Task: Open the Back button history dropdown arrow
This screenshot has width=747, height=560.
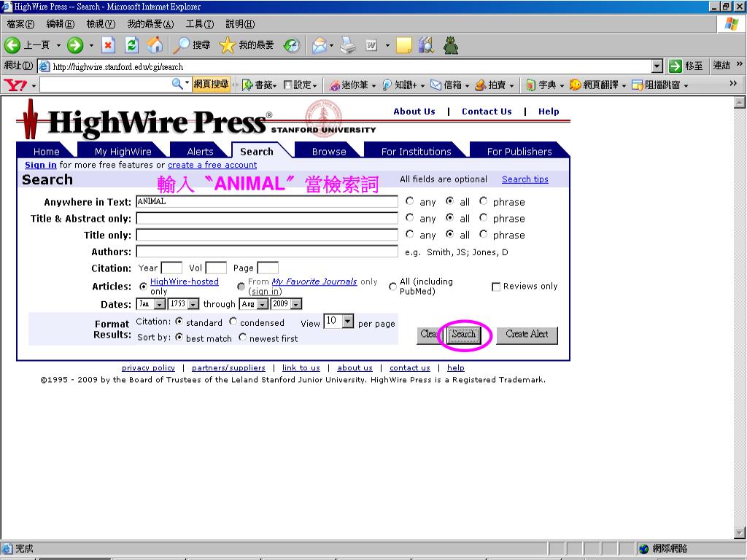Action: 58,46
